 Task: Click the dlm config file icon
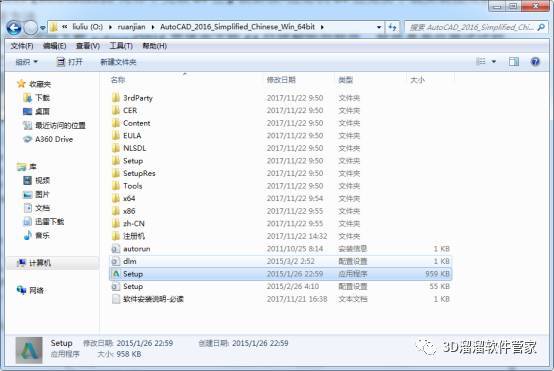pos(116,261)
